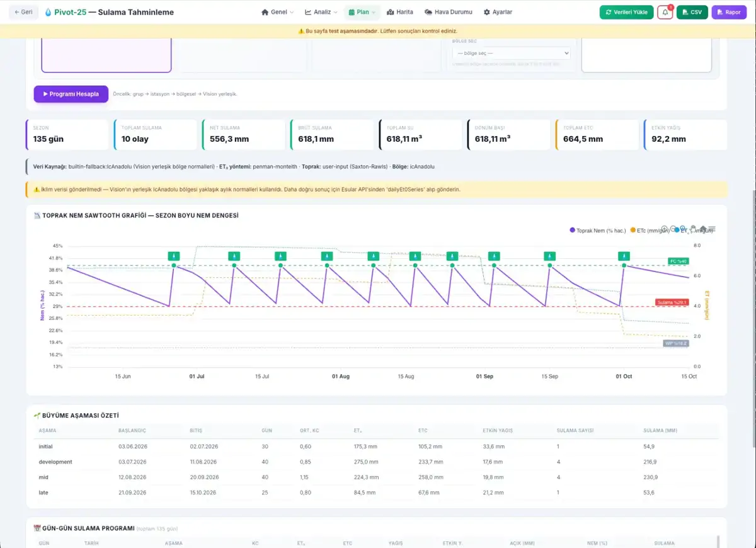Open the Genel dropdown menu
The image size is (756, 548).
pos(278,12)
